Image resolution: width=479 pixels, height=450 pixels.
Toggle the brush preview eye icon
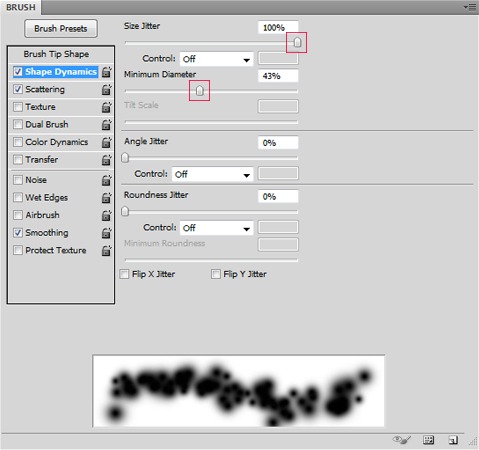402,440
